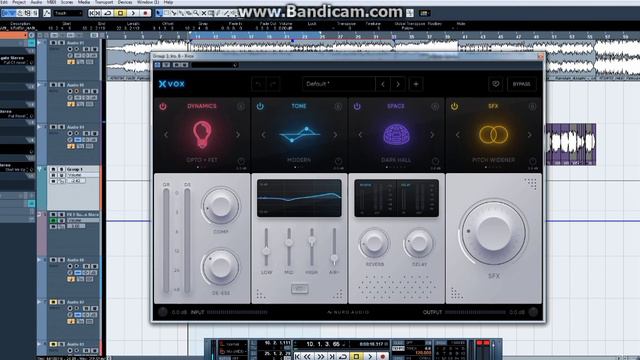Screen dimensions: 640x360
Task: Click the HIGH tone fader
Action: (x=311, y=240)
